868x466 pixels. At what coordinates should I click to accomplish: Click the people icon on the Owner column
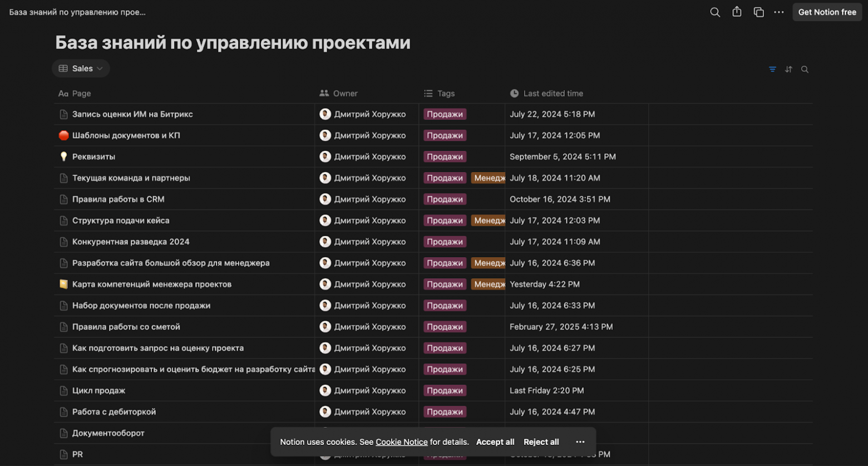click(x=323, y=93)
